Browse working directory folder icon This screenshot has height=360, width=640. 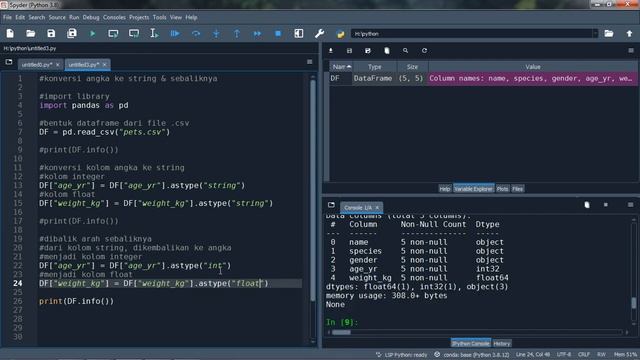tap(609, 33)
